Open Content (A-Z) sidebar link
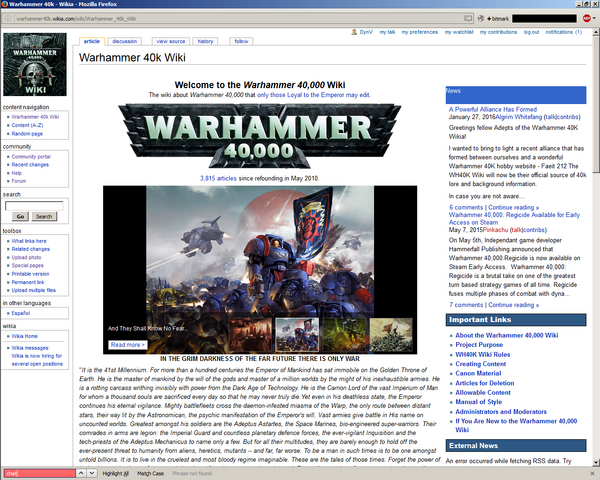 click(27, 125)
